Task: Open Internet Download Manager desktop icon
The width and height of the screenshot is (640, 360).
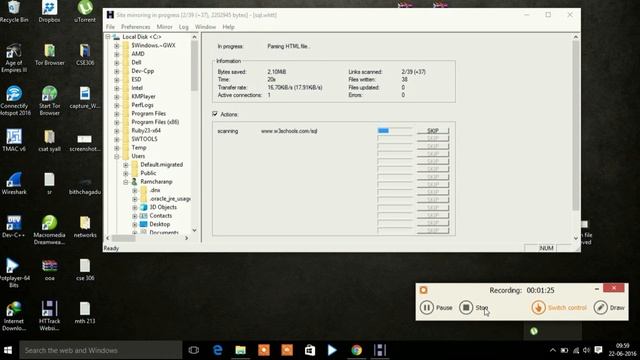Action: pyautogui.click(x=14, y=316)
